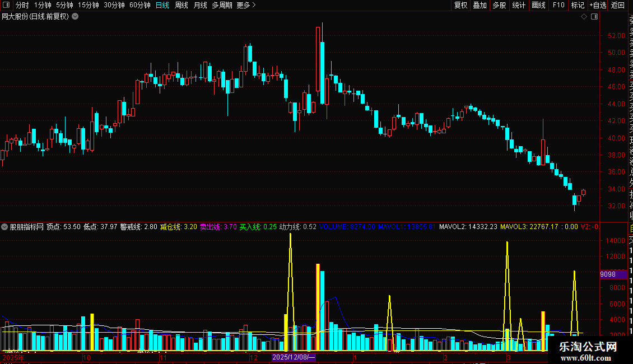
Task: Click the 9098 volume value tag
Action: [x=613, y=274]
